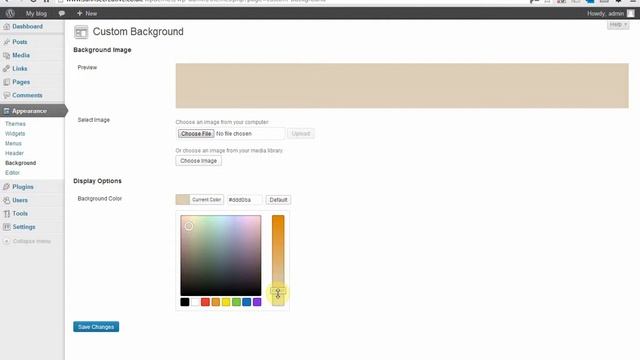Open the My blog site menu
Viewport: 640px width, 360px height.
tap(36, 13)
